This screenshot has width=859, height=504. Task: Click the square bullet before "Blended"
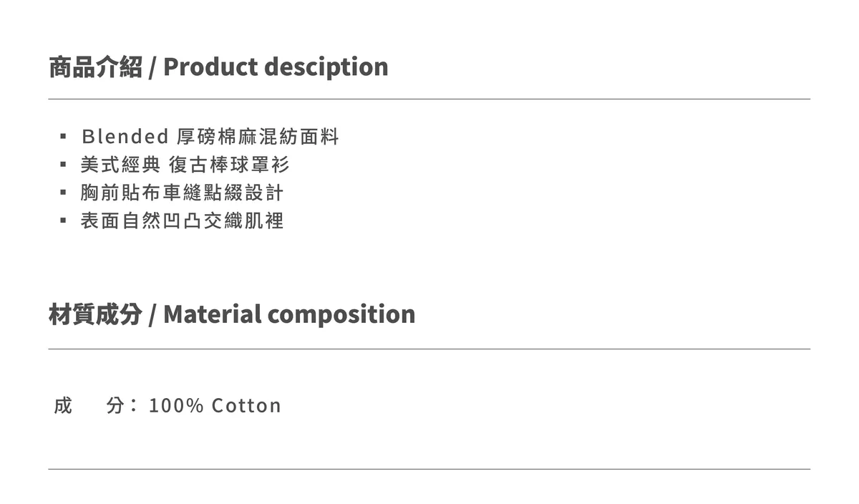[x=64, y=136]
